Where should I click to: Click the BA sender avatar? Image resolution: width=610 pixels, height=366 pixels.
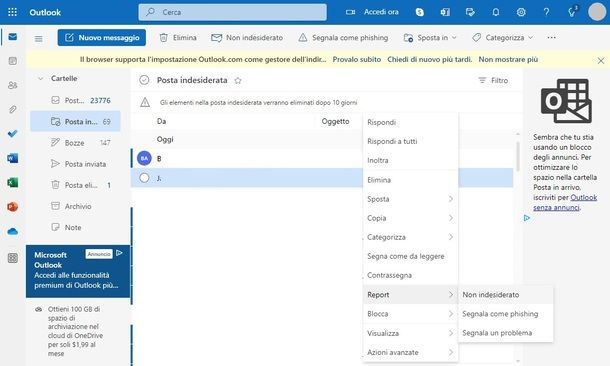tap(144, 158)
